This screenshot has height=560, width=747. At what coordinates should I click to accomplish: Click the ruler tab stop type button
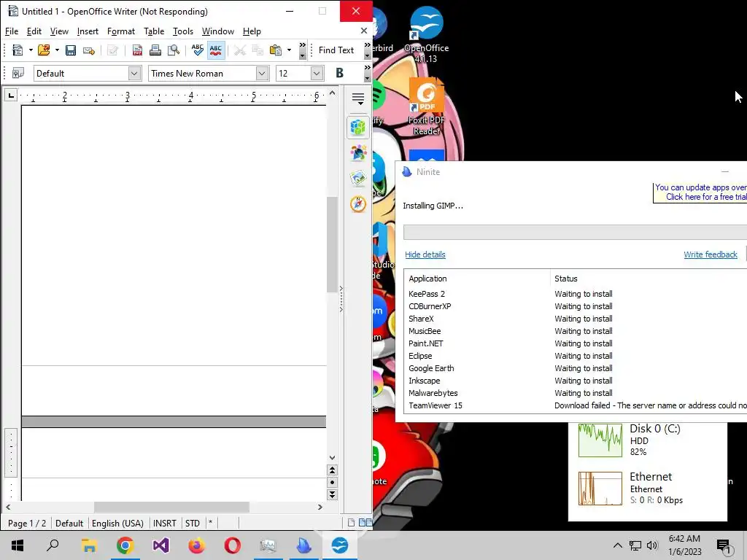pos(10,96)
